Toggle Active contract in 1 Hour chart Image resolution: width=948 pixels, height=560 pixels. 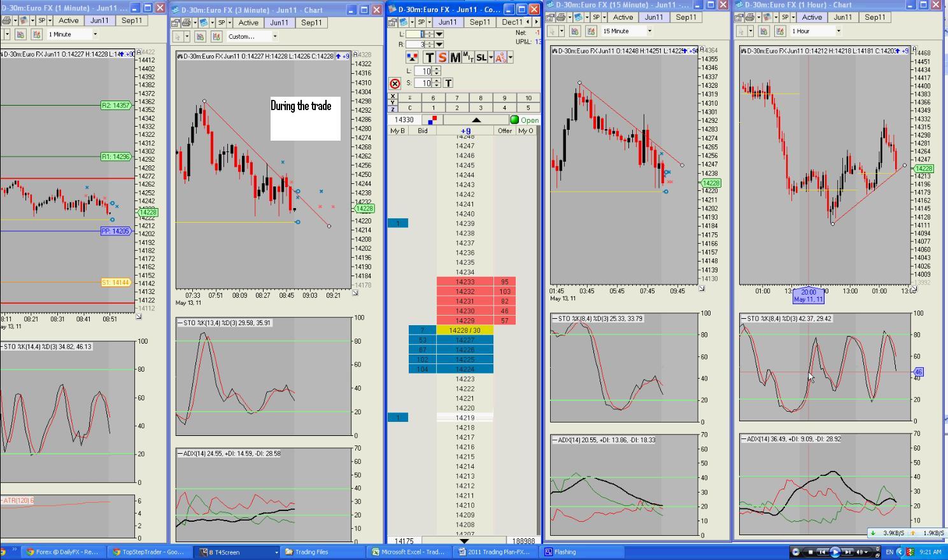point(812,17)
